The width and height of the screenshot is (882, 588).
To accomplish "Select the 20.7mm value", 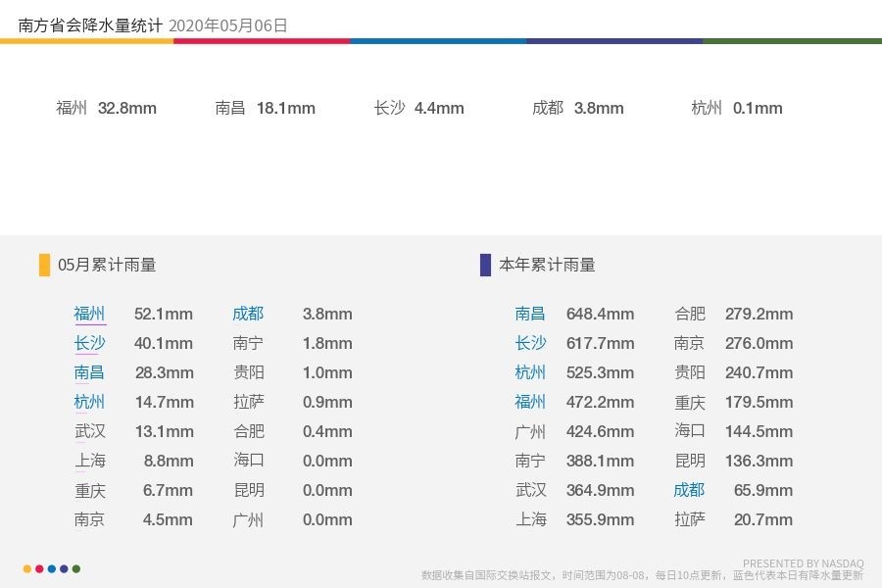I will tap(763, 519).
